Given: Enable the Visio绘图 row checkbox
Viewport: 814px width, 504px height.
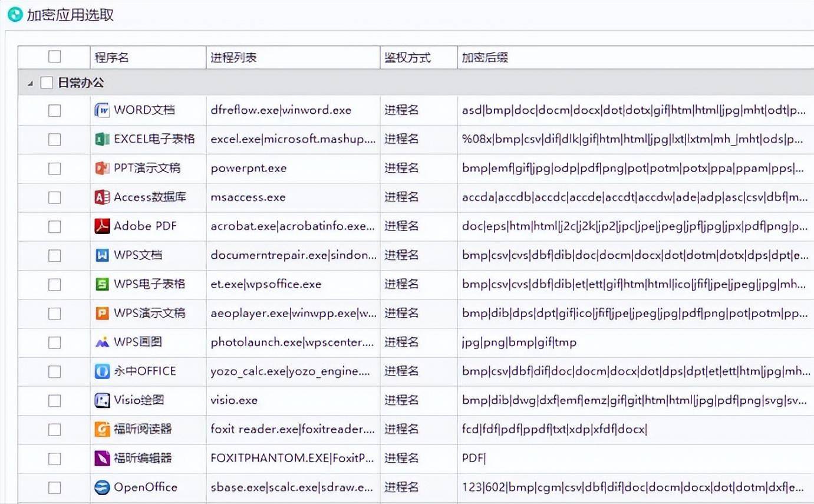Looking at the screenshot, I should tap(54, 400).
